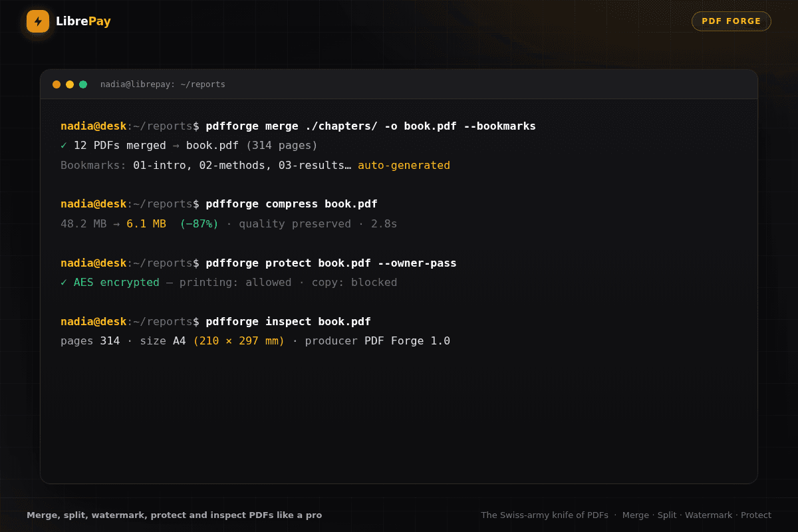798x532 pixels.
Task: Click the LibrePay brand name text
Action: [x=83, y=21]
